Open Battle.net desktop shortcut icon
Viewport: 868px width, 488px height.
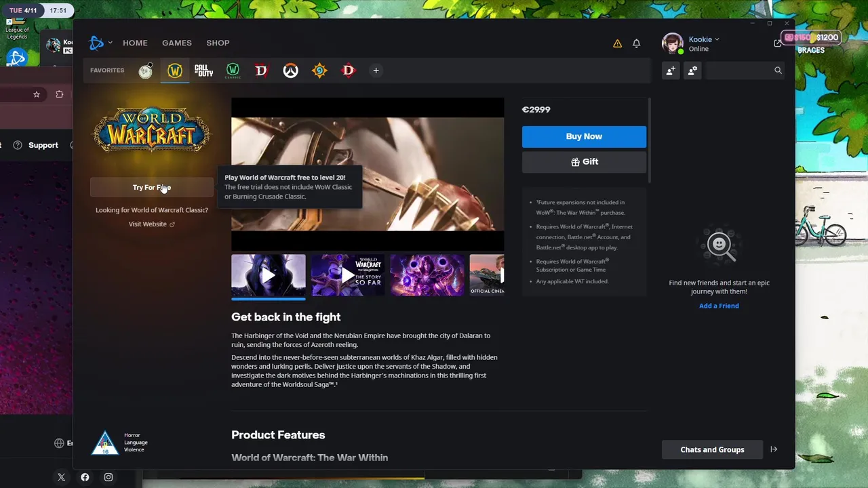16,58
